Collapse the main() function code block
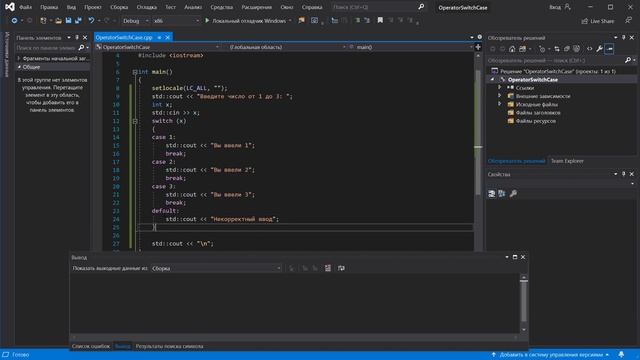640x360 pixels. point(135,72)
